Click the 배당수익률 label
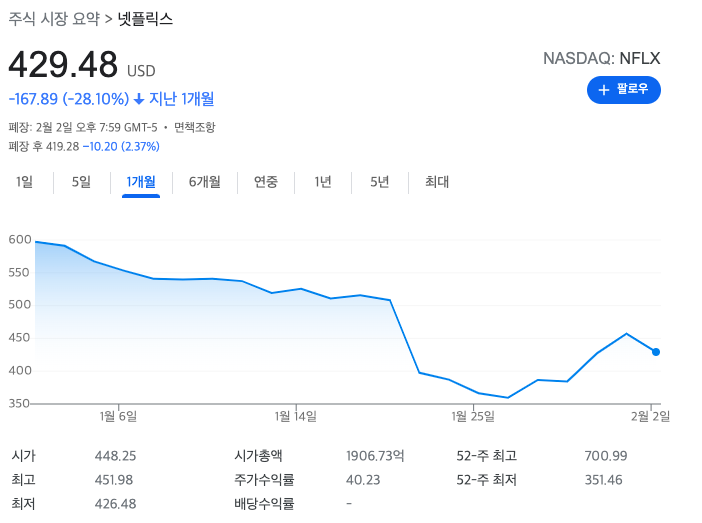Image resolution: width=702 pixels, height=523 pixels. point(264,504)
